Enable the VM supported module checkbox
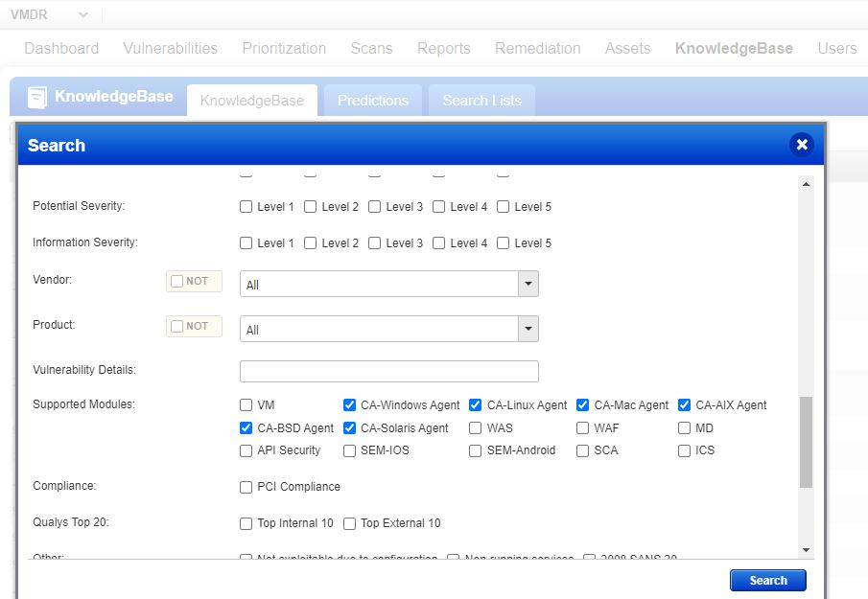This screenshot has width=868, height=599. [x=246, y=405]
